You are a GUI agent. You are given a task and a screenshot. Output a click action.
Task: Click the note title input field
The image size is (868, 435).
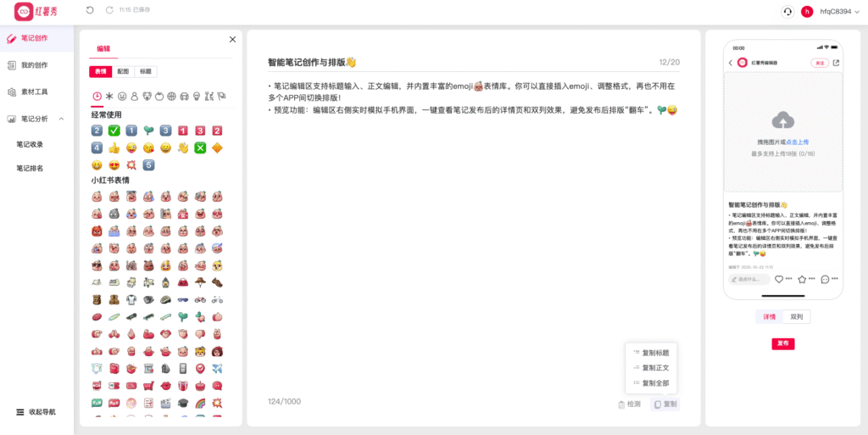(458, 62)
